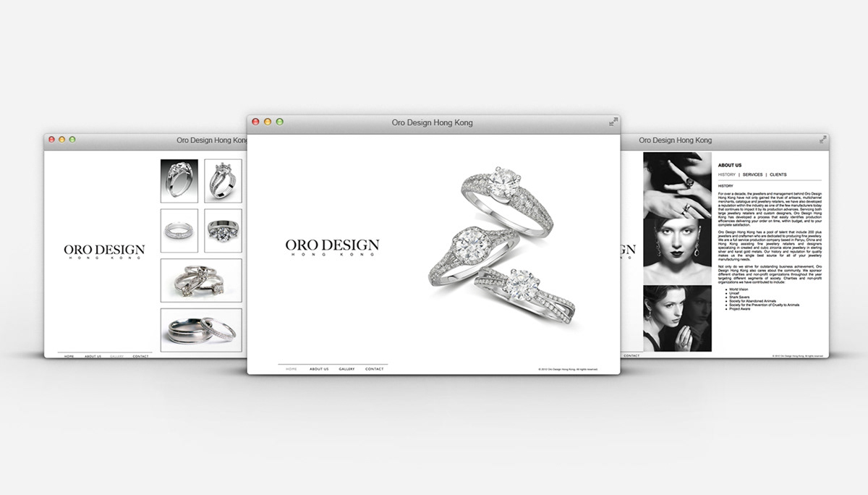Image resolution: width=868 pixels, height=495 pixels.
Task: Zoom the front window with green button
Action: (x=280, y=122)
